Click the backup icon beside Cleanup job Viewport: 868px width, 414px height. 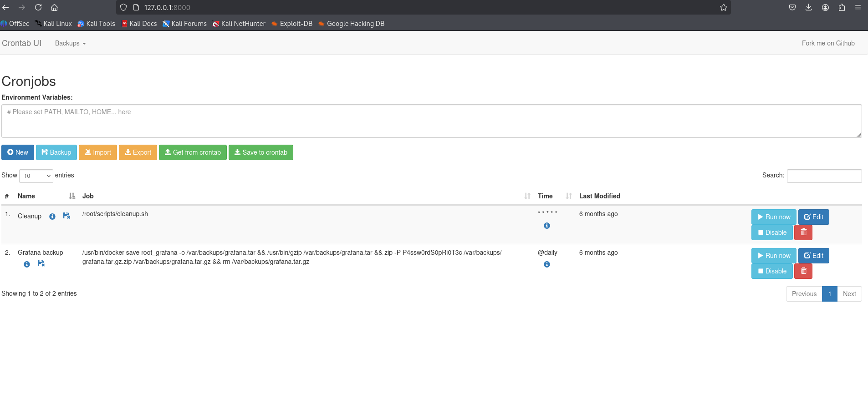pyautogui.click(x=66, y=216)
